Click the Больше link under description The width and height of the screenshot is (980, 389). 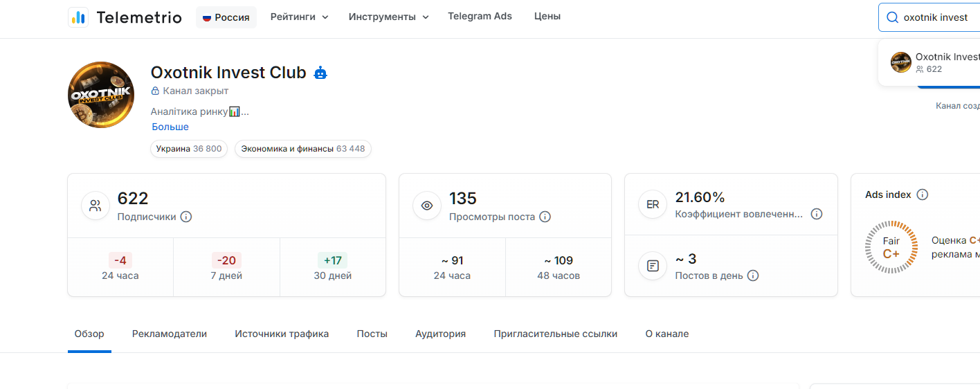[170, 127]
